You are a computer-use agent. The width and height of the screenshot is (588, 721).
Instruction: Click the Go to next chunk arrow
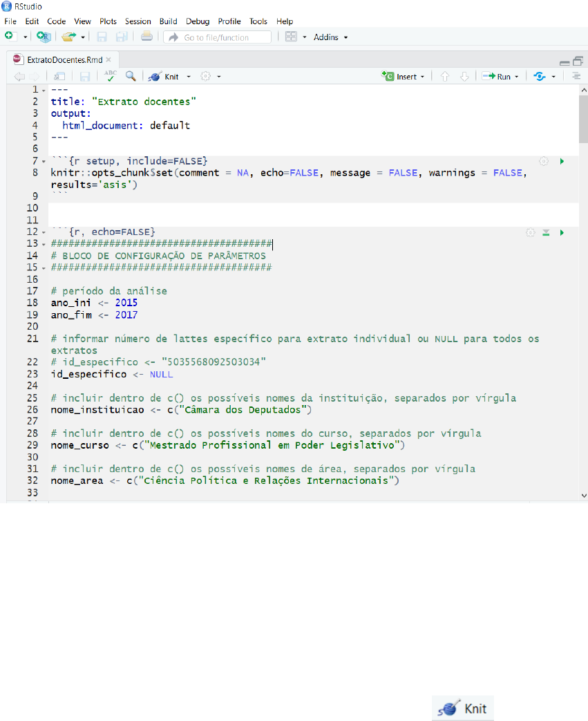pos(464,76)
